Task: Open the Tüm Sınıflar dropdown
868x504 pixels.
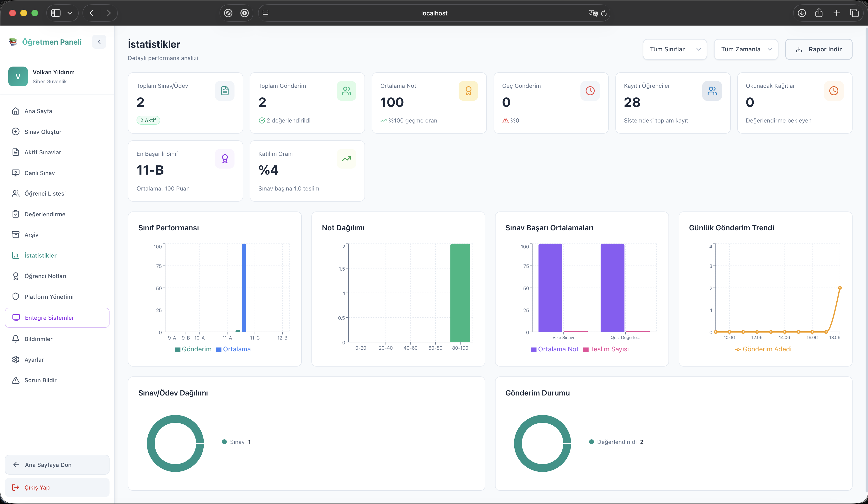Action: [x=675, y=49]
